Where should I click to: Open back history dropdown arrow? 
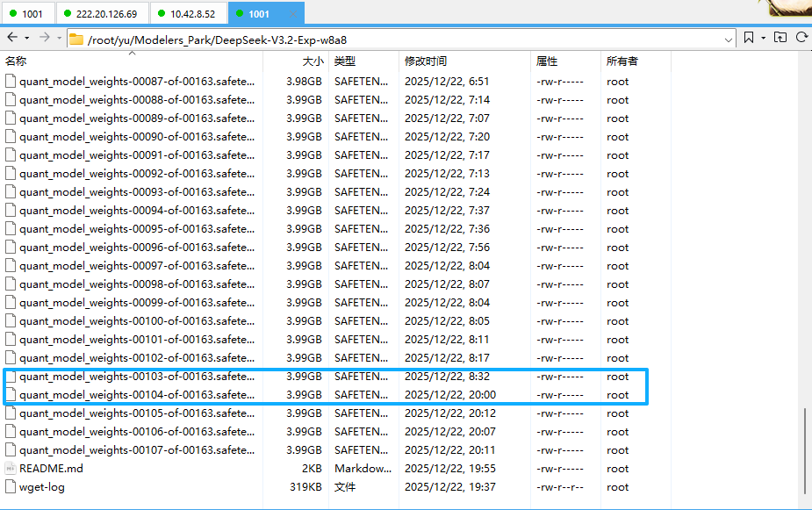pos(27,38)
